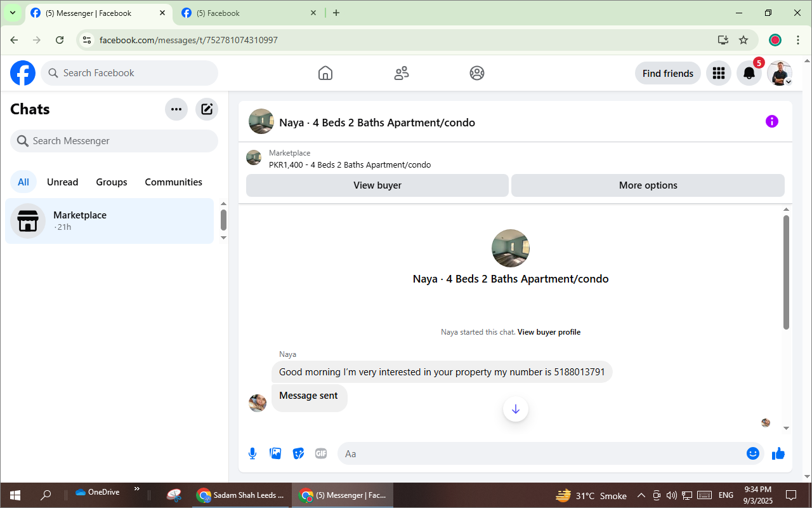Screen dimensions: 812x508
Task: Open the Friends icon in top navigation
Action: tap(402, 73)
